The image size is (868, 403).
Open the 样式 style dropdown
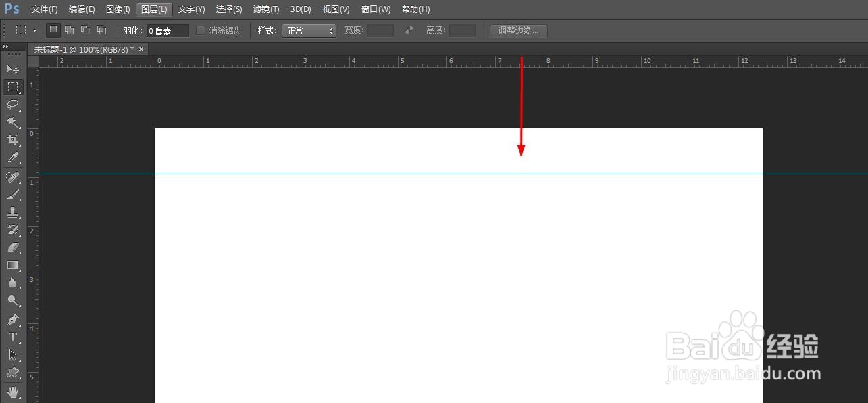click(309, 30)
